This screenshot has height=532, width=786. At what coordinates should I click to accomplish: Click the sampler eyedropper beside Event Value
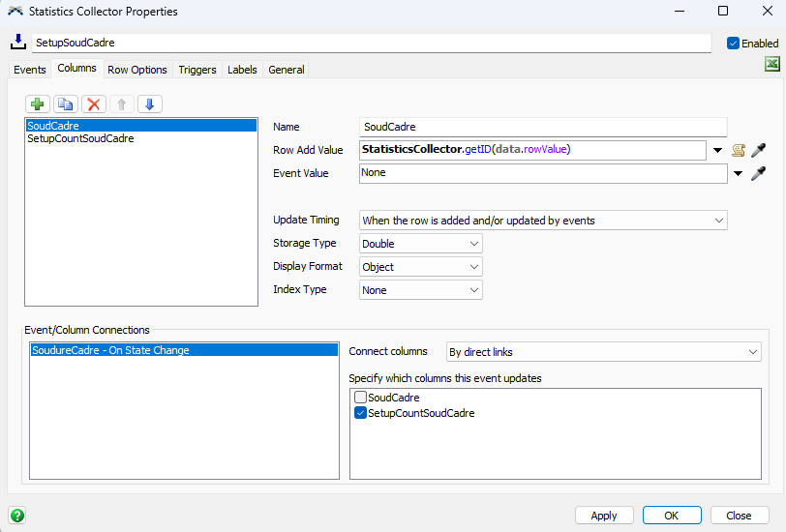759,173
